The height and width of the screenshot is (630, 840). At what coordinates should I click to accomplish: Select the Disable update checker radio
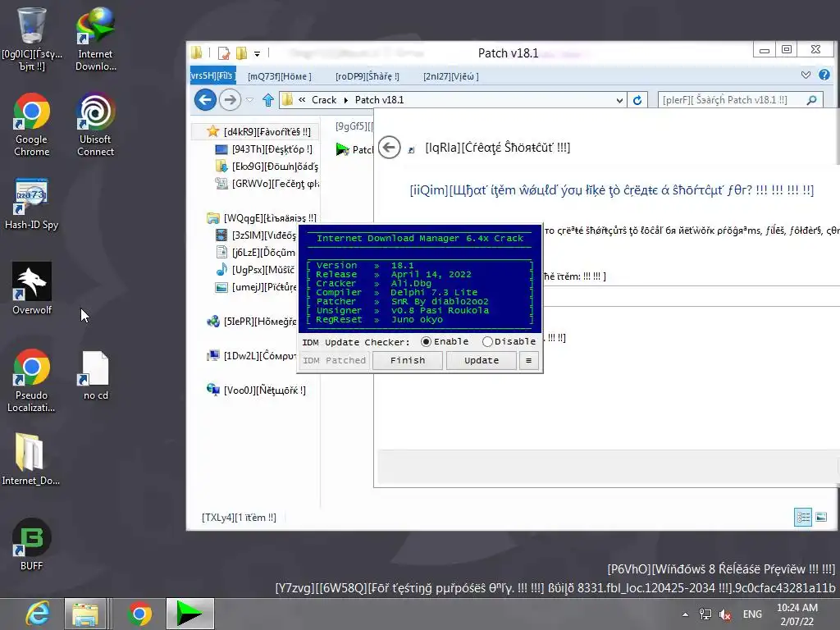pyautogui.click(x=509, y=342)
